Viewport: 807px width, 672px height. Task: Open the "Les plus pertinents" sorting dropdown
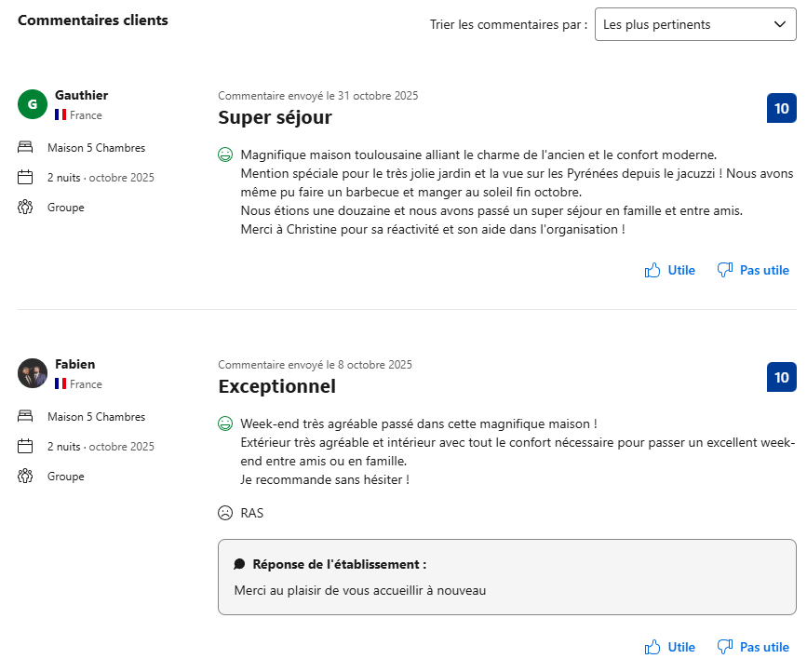pos(695,24)
